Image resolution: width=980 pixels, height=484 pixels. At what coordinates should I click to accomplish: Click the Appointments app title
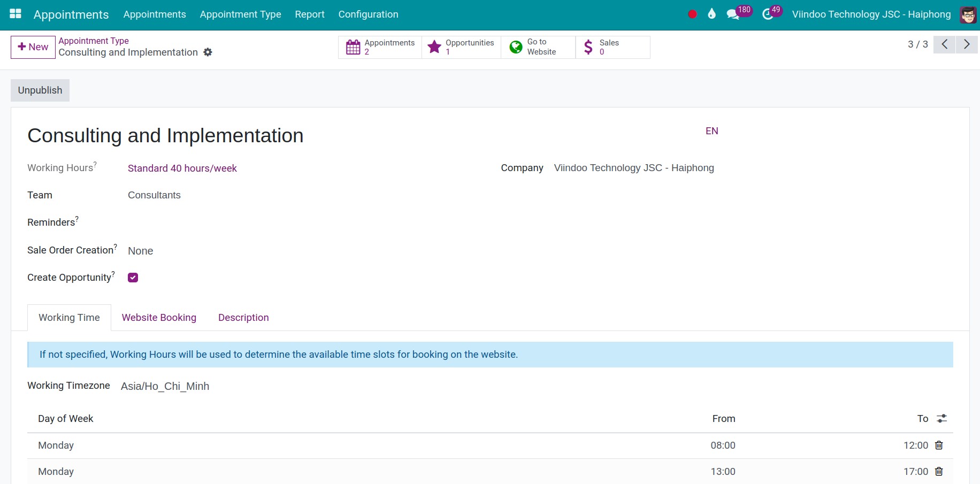tap(71, 14)
